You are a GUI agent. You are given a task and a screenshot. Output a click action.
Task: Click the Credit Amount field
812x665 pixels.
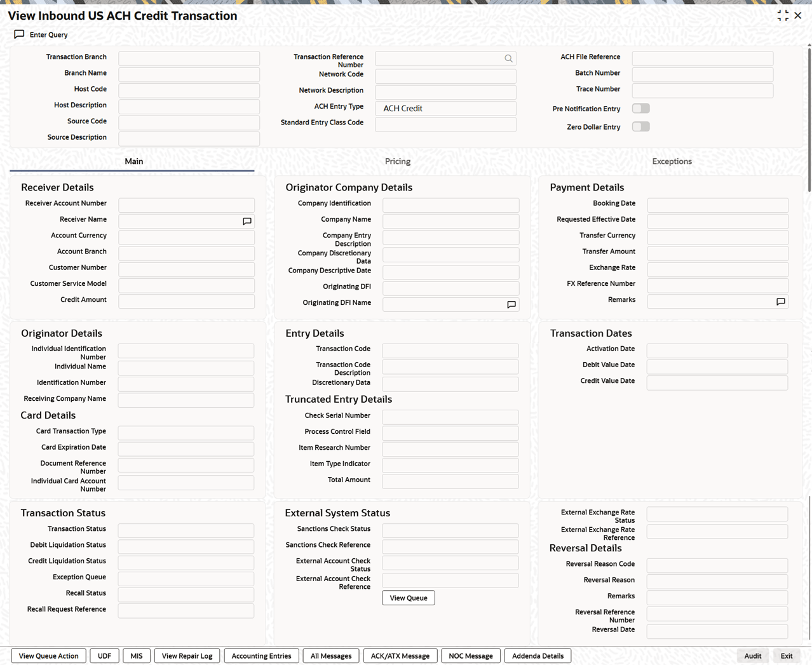point(186,301)
